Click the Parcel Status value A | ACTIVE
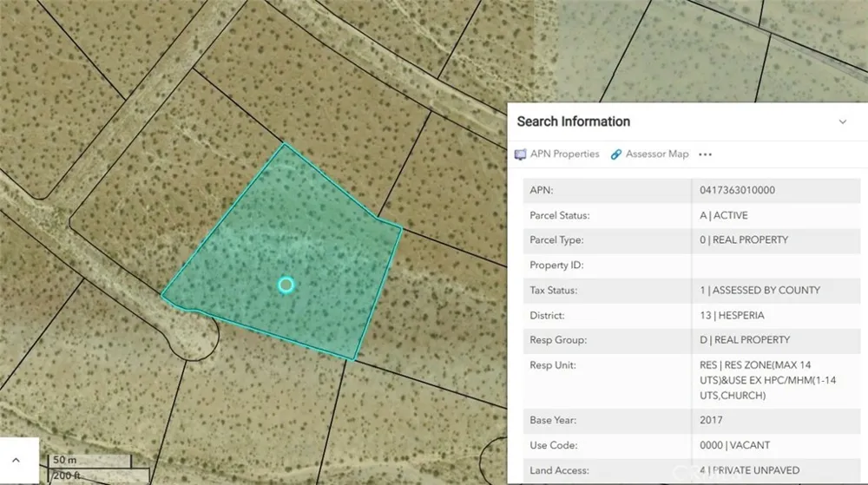 point(724,216)
